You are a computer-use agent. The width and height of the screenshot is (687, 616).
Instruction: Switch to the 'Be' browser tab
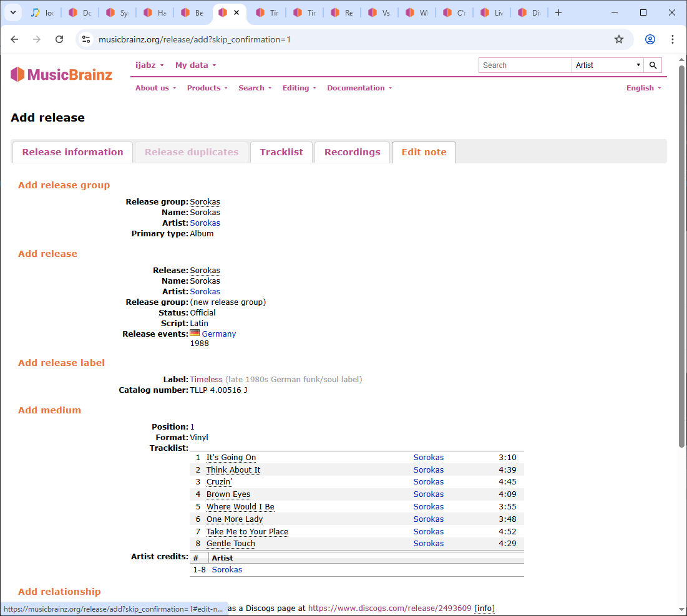coord(193,12)
